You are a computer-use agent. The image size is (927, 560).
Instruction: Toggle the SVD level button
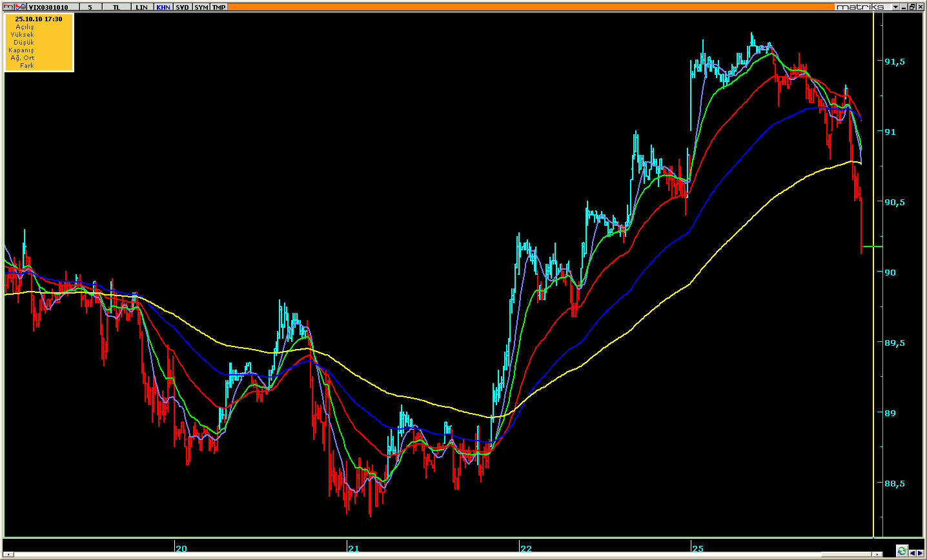point(182,7)
